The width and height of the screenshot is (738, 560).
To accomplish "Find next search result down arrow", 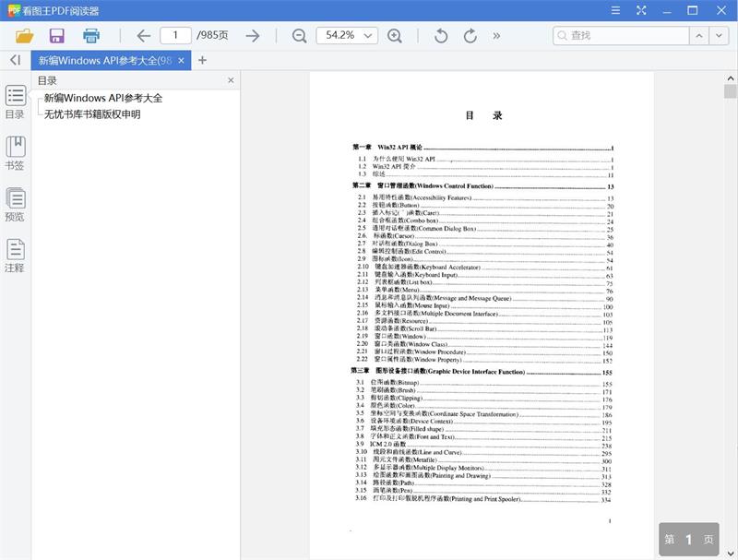I will pyautogui.click(x=719, y=35).
